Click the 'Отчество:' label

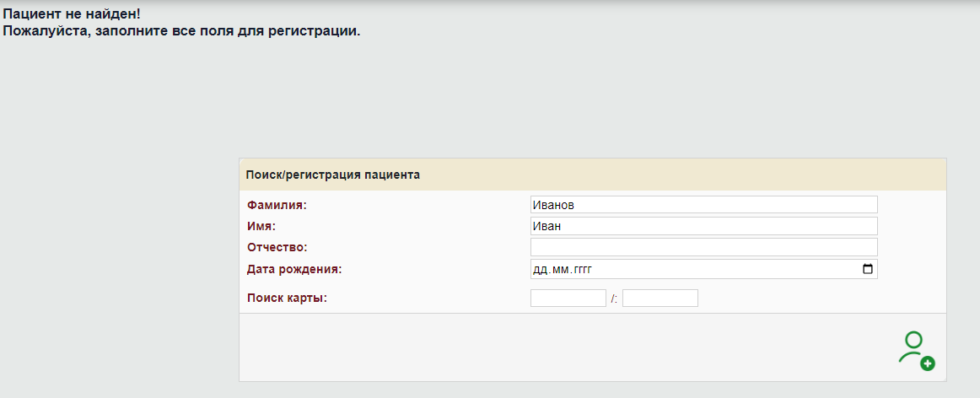tap(277, 247)
